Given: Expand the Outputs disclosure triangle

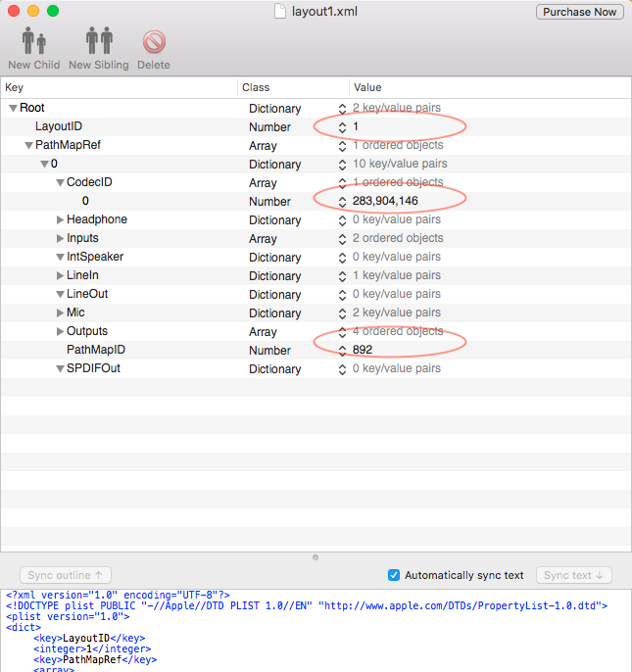Looking at the screenshot, I should [x=61, y=332].
